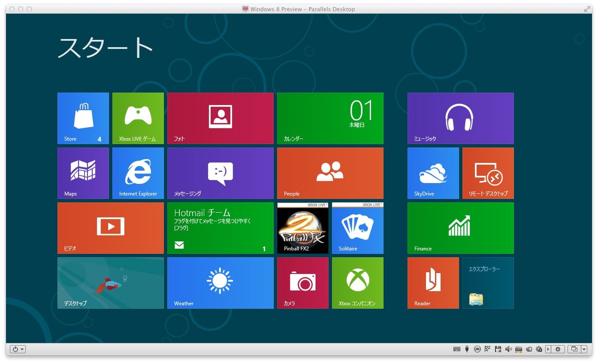Screen dimensions: 598x364
Task: Click the disc-with-gear icon in status bar
Action: coord(539,349)
